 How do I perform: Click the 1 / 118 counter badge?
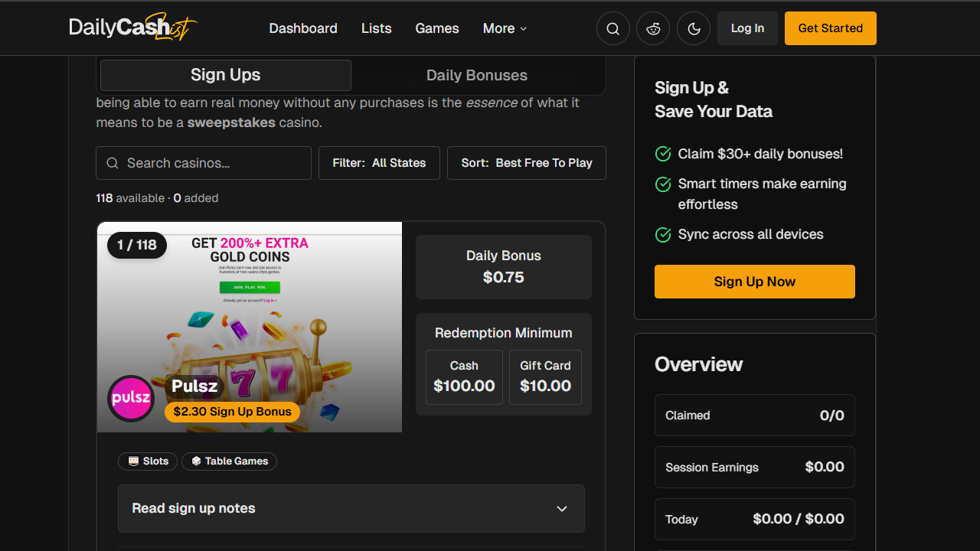click(x=137, y=245)
